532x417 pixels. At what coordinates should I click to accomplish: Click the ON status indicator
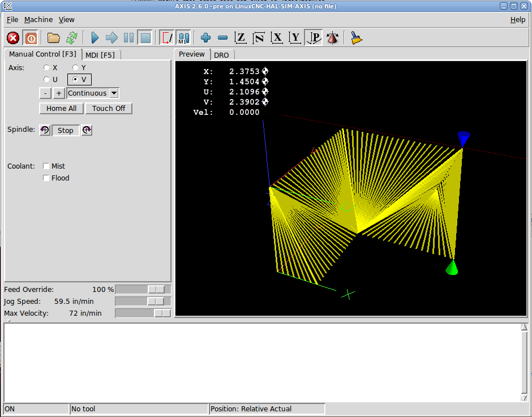[x=36, y=409]
